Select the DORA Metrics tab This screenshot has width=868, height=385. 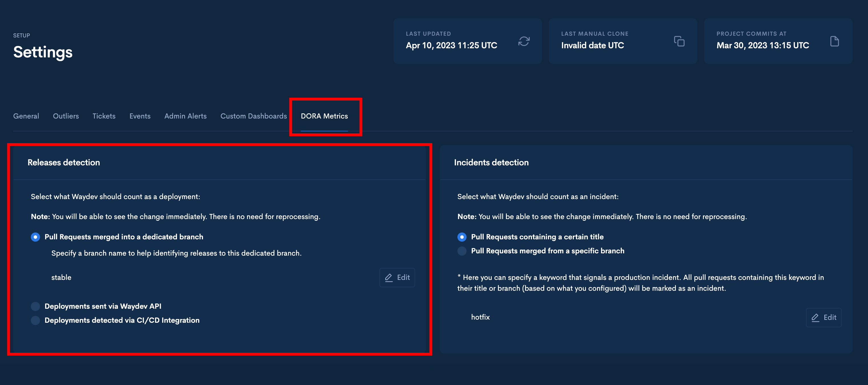pos(324,116)
